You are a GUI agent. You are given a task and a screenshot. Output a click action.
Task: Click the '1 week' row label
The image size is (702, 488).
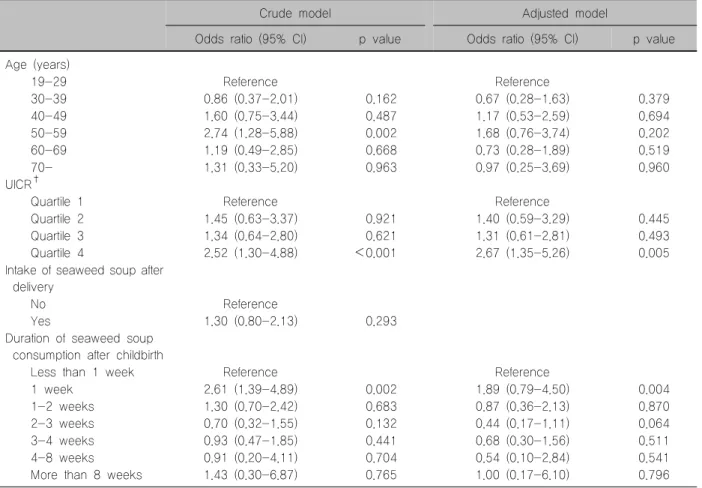click(52, 390)
